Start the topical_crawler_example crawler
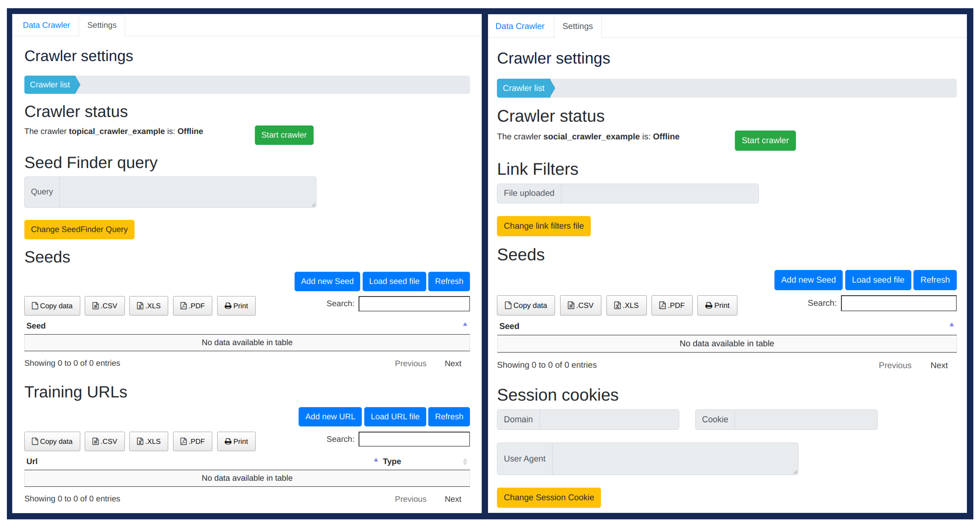Image resolution: width=980 pixels, height=528 pixels. pyautogui.click(x=284, y=135)
